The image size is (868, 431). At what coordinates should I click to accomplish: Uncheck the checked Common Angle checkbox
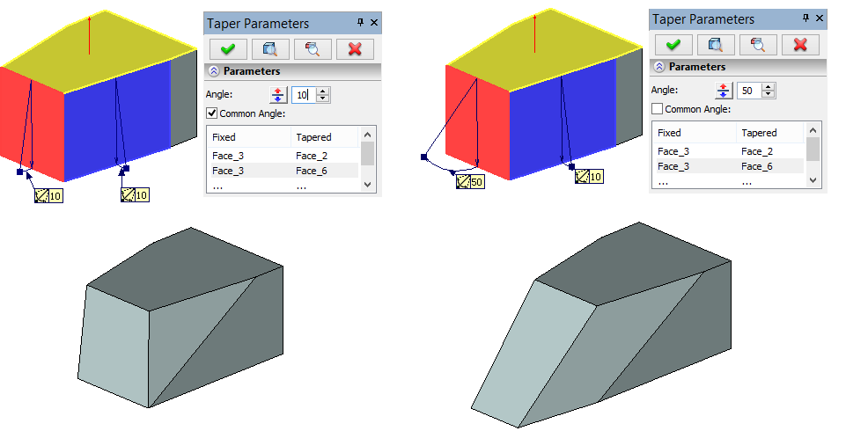click(x=211, y=113)
